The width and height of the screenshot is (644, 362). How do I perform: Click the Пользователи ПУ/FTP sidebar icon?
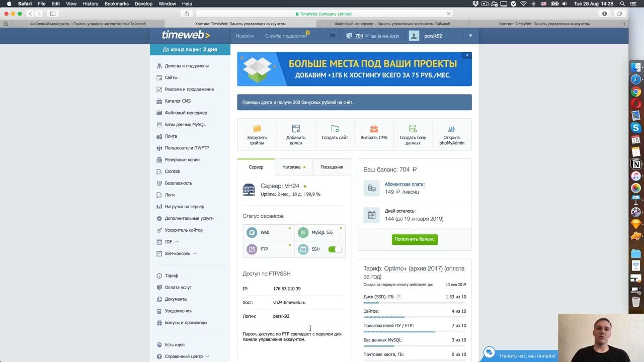[159, 148]
